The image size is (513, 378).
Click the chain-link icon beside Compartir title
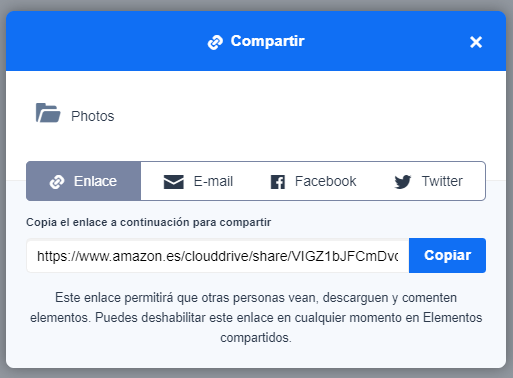click(215, 42)
